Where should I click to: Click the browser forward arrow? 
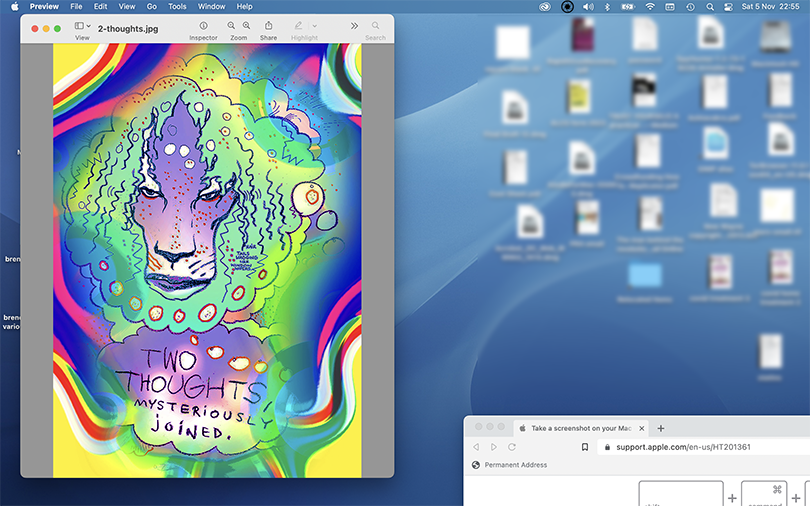494,447
